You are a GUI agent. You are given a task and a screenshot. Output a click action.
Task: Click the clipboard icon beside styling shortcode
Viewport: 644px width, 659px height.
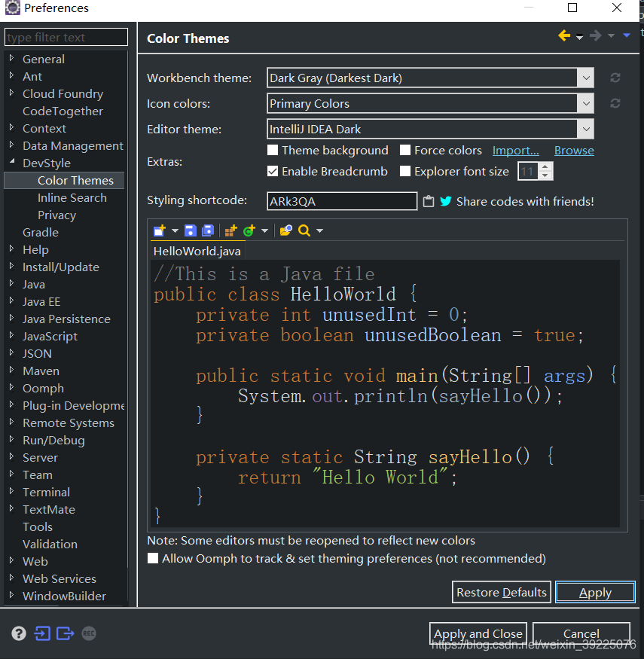(x=429, y=201)
